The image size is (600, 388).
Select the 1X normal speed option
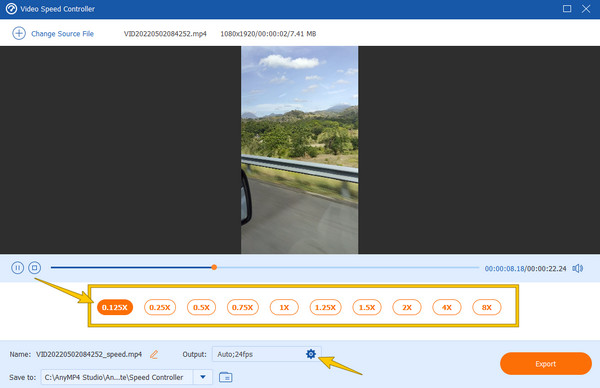point(284,307)
